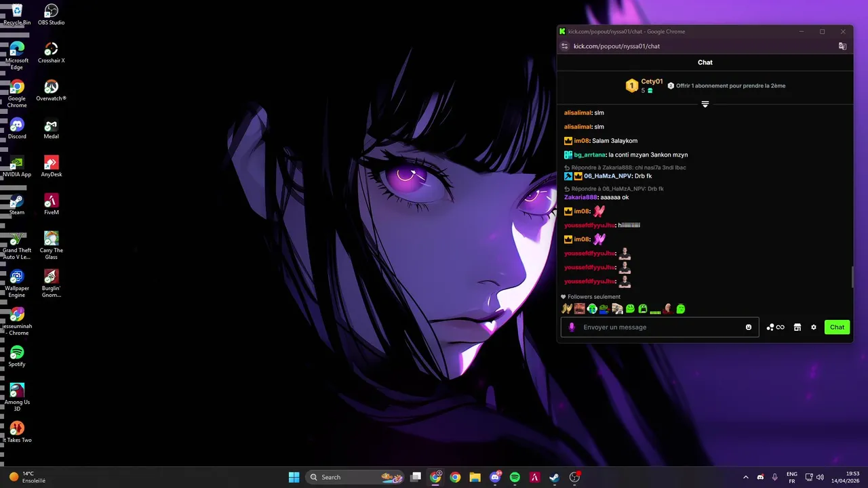Click username bg_arrtana in chat
This screenshot has height=488, width=868.
590,155
